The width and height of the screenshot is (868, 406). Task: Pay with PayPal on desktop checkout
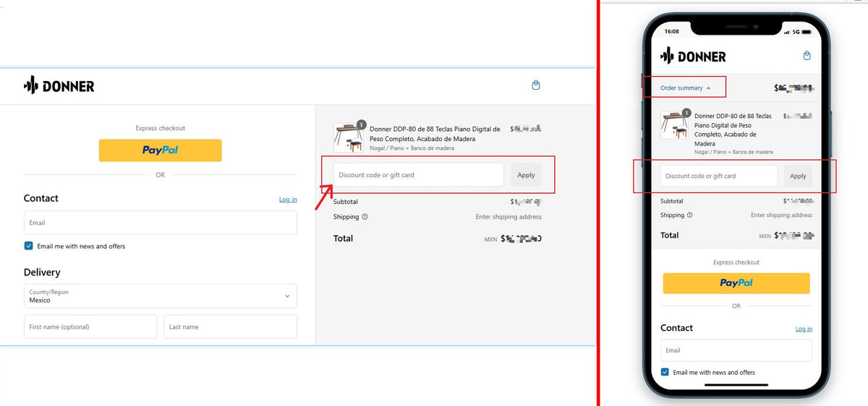click(x=161, y=150)
